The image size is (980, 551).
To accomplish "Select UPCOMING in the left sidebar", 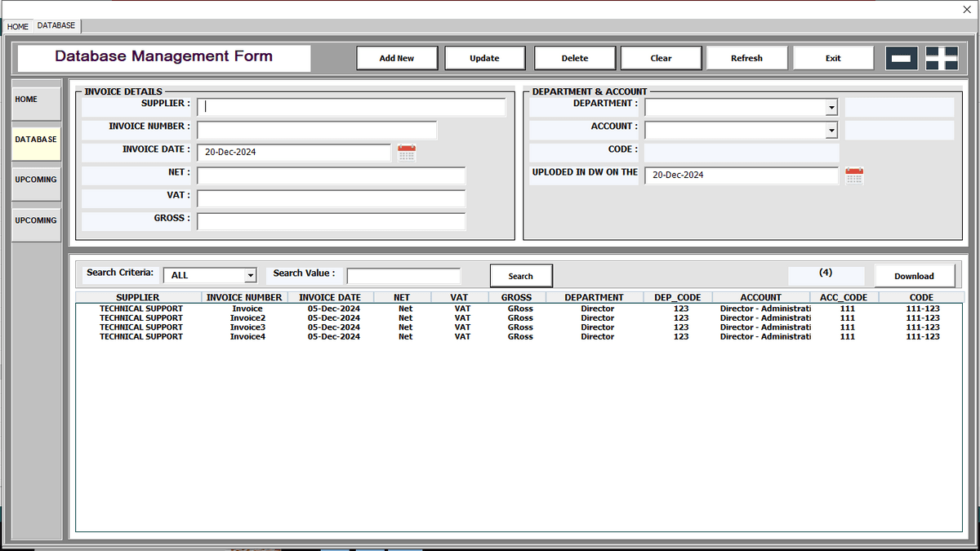I will [x=35, y=179].
